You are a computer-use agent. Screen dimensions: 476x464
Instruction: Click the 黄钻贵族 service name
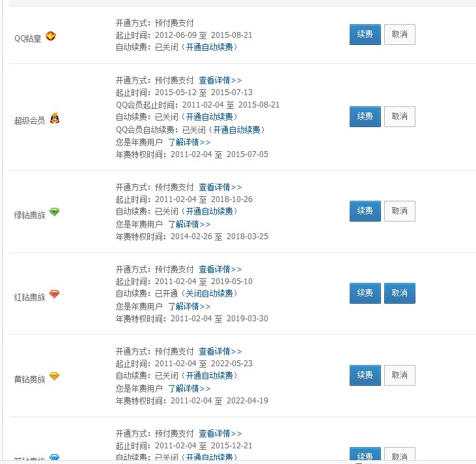click(x=29, y=379)
